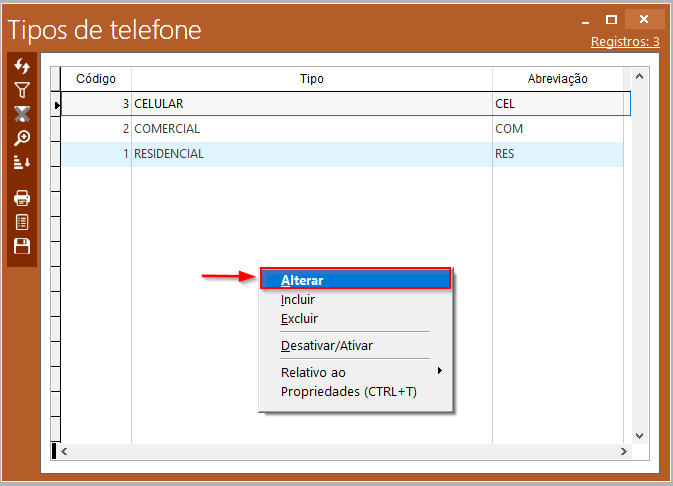
Task: Click the vertical scrollbar up arrow
Action: 640,76
